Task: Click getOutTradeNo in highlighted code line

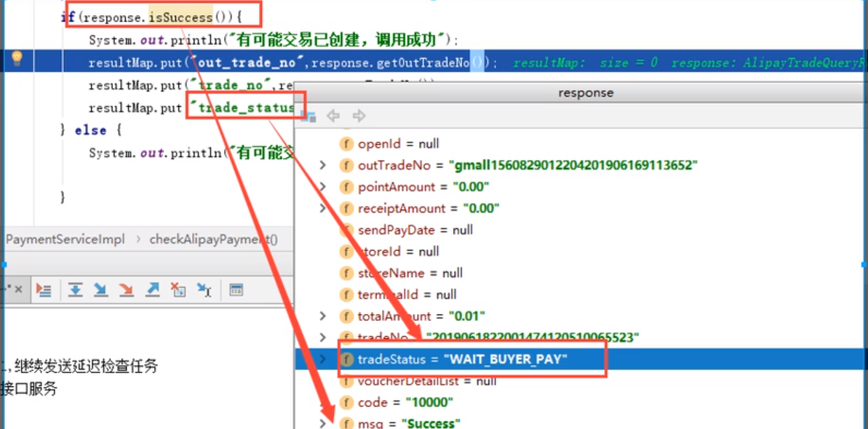Action: (424, 63)
